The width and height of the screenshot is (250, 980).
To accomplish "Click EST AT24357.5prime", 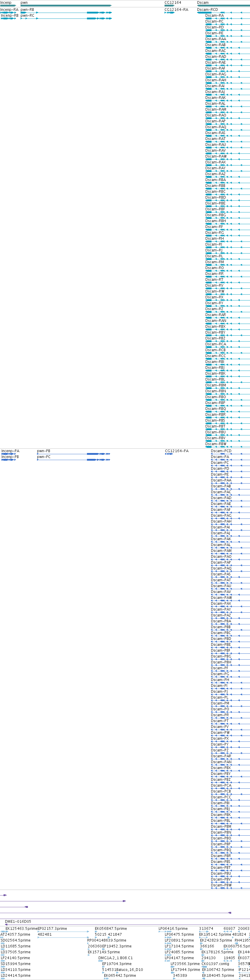I will [x=15, y=934].
